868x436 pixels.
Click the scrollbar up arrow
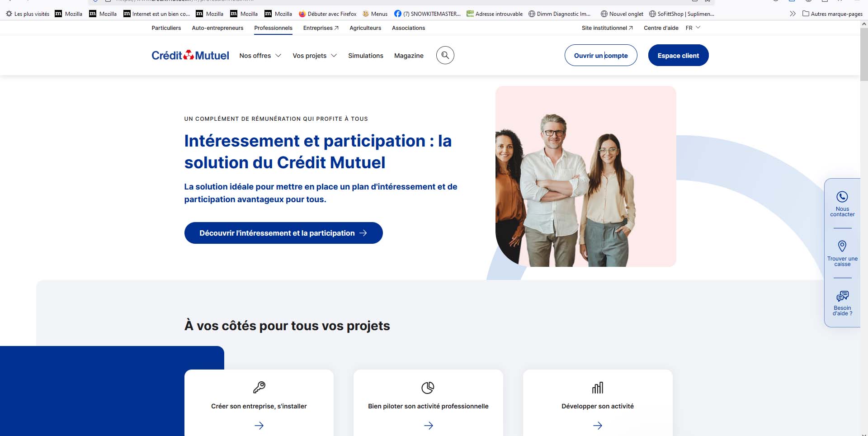[864, 24]
